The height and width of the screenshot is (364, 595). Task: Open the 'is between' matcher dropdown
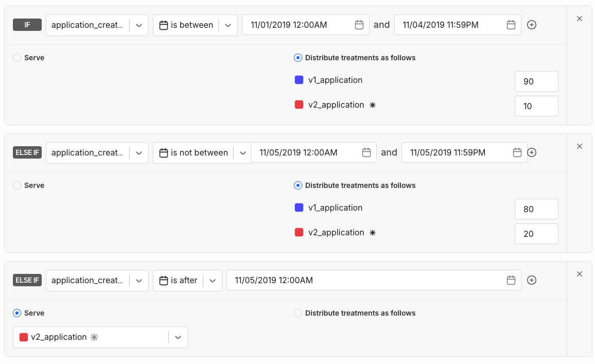(x=228, y=25)
